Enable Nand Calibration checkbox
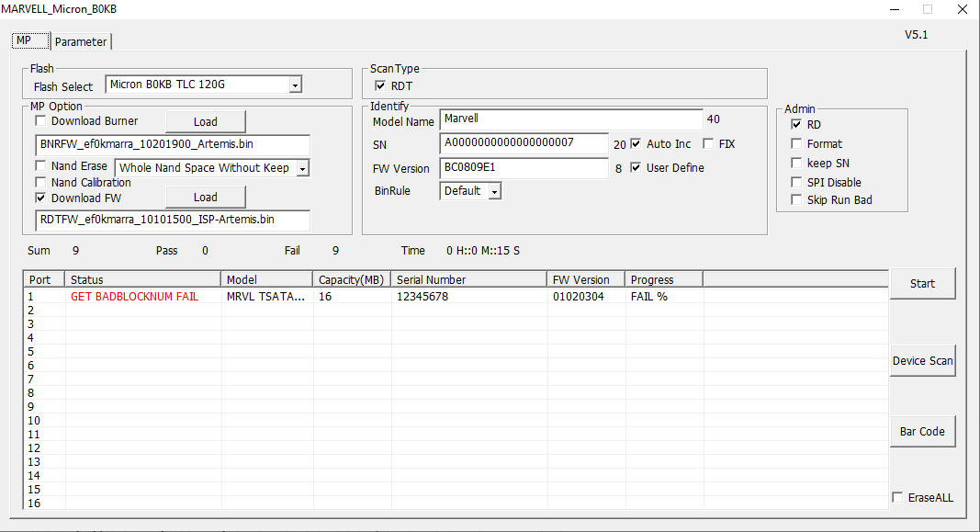980x532 pixels. click(40, 182)
